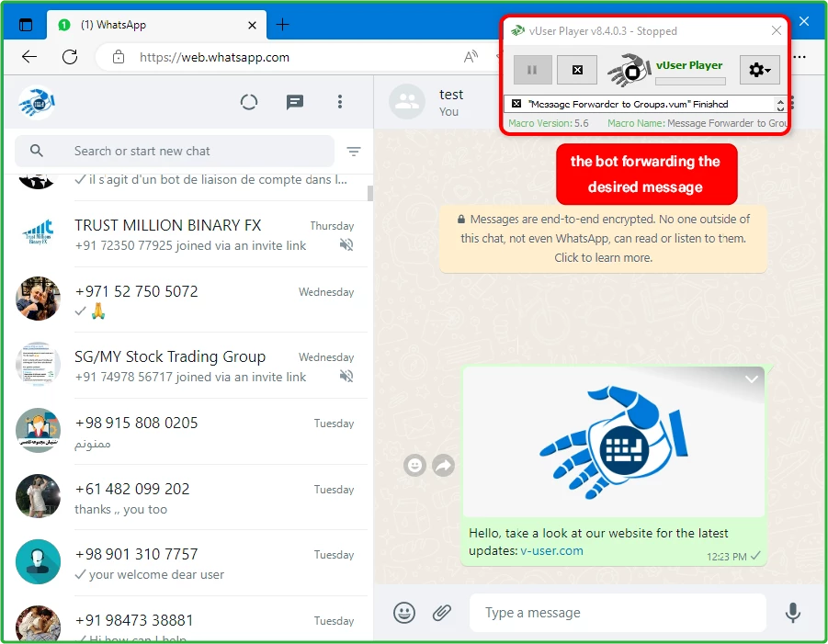Toggle unread chats filter icon
This screenshot has height=644, width=828.
(354, 152)
